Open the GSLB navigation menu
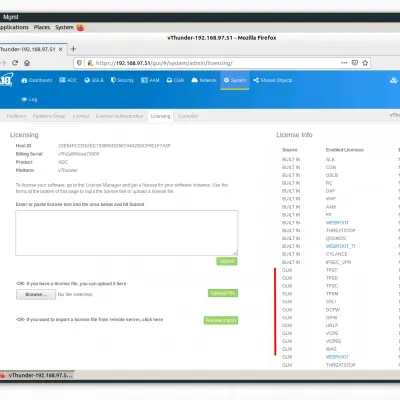 click(x=94, y=80)
